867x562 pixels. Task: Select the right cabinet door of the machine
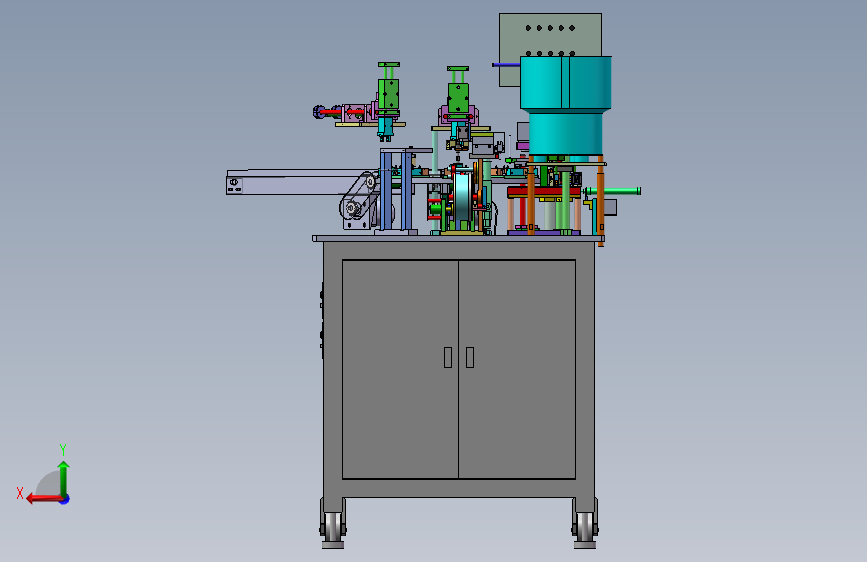point(517,369)
